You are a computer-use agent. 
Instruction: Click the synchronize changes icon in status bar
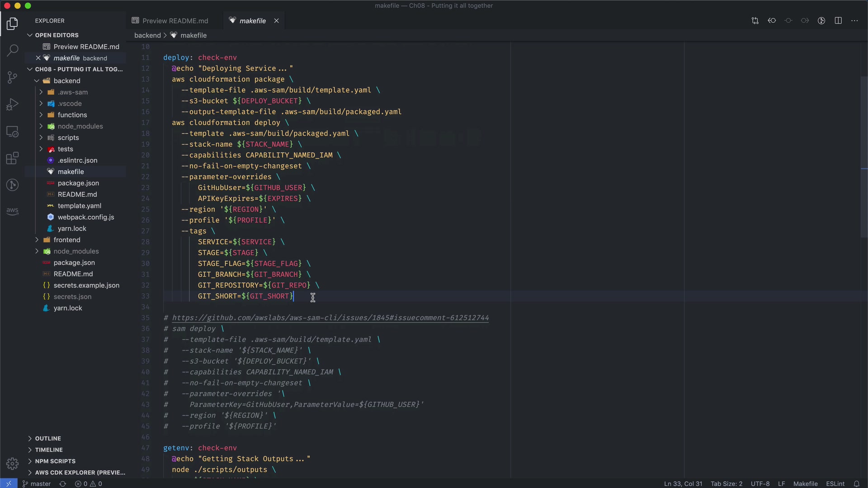click(x=63, y=483)
